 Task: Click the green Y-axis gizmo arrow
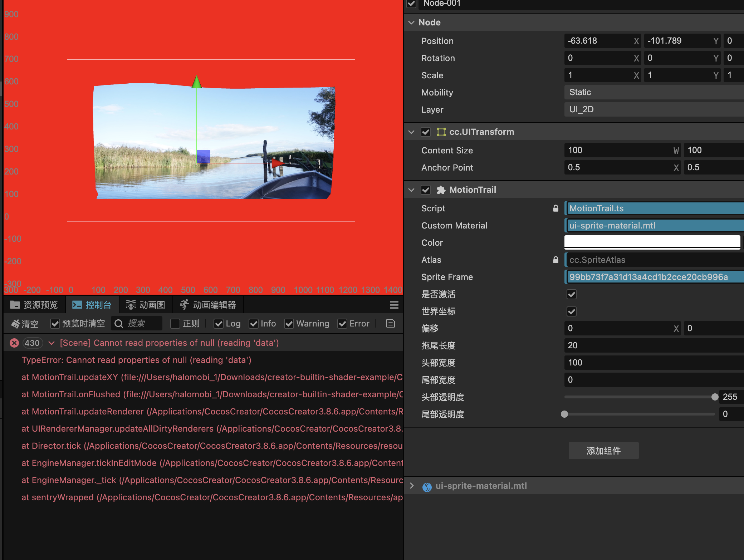point(196,82)
